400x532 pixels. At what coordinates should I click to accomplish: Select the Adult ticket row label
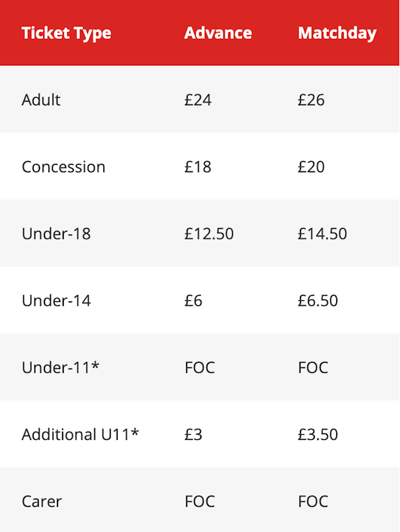41,100
